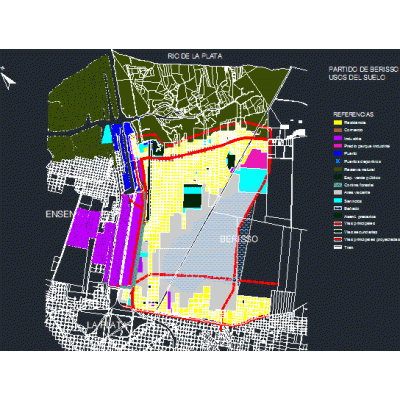400x400 pixels.
Task: Click the brown Comercio legend swatch
Action: (338, 130)
